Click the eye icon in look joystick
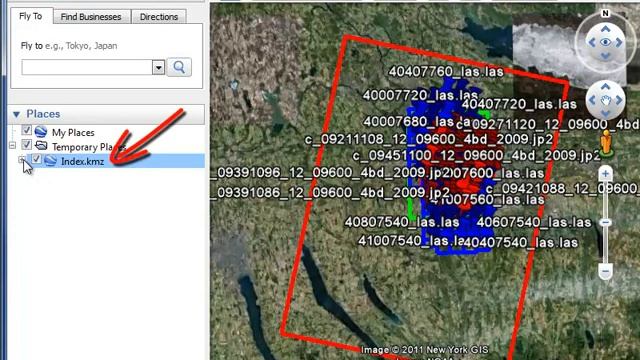Viewport: 640px width, 360px height. click(x=605, y=42)
